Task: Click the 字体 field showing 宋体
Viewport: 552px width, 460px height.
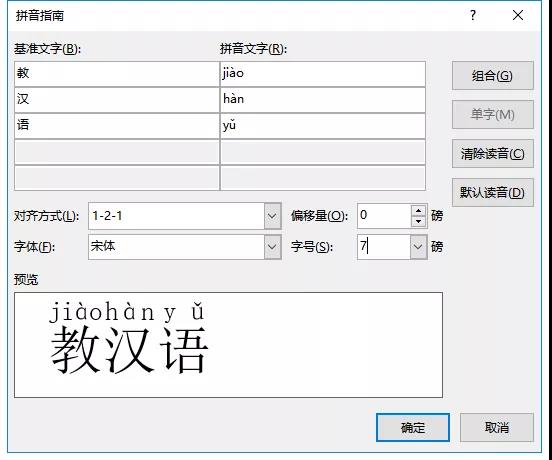Action: 176,247
